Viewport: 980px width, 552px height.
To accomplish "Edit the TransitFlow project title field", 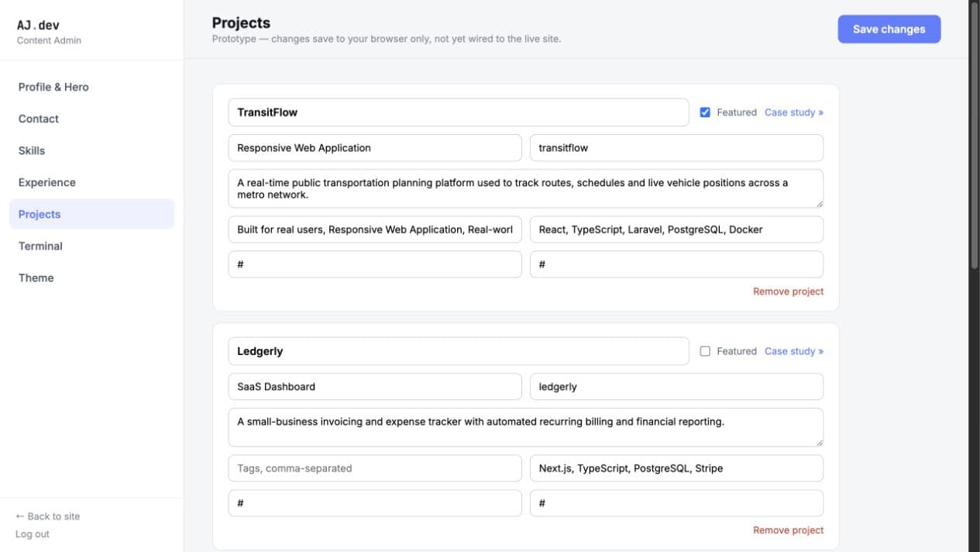I will [459, 112].
